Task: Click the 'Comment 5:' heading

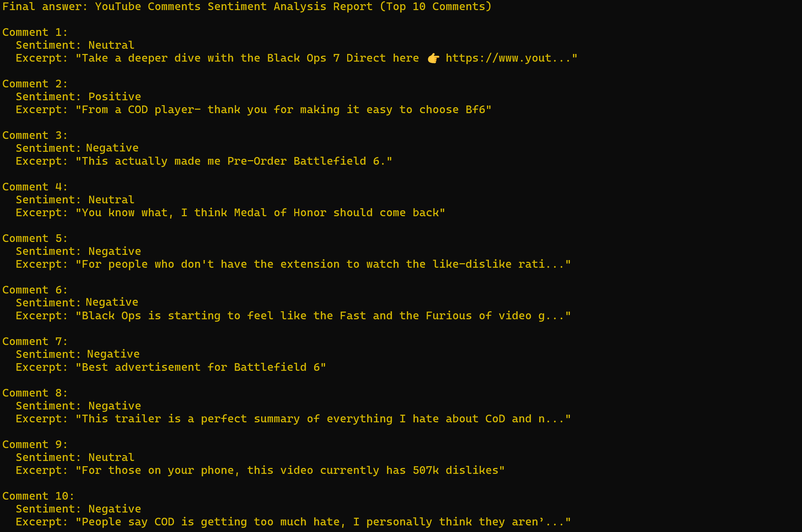Action: 35,238
